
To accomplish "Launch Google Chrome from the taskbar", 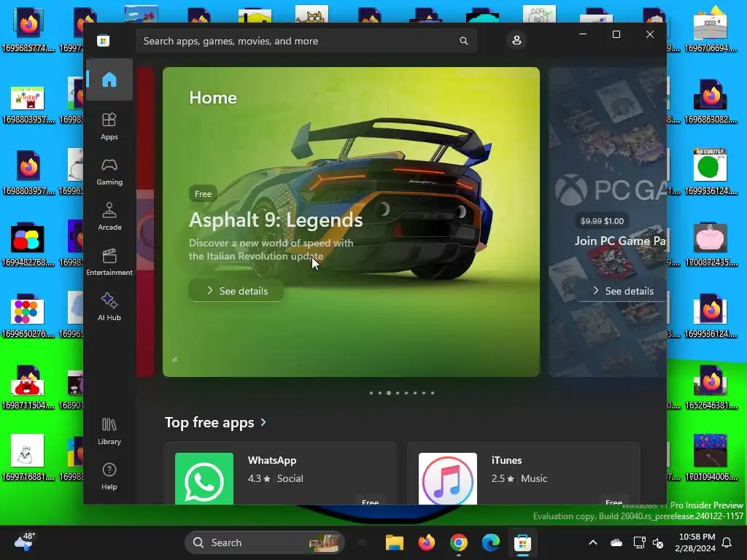I will point(459,542).
